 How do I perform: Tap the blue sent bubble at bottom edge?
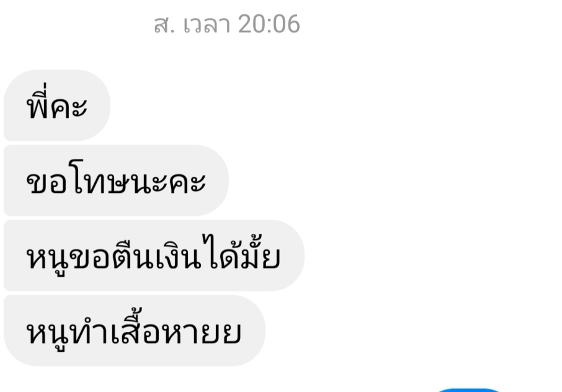[x=469, y=390]
